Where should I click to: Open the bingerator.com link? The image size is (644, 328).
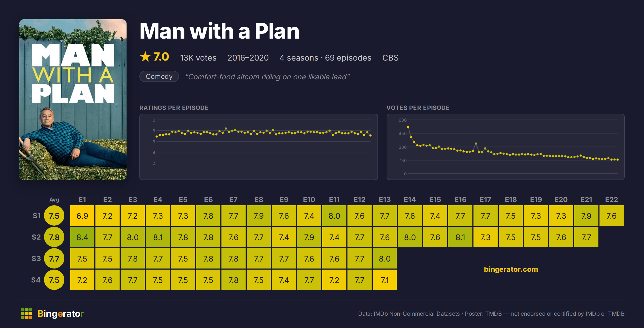511,269
